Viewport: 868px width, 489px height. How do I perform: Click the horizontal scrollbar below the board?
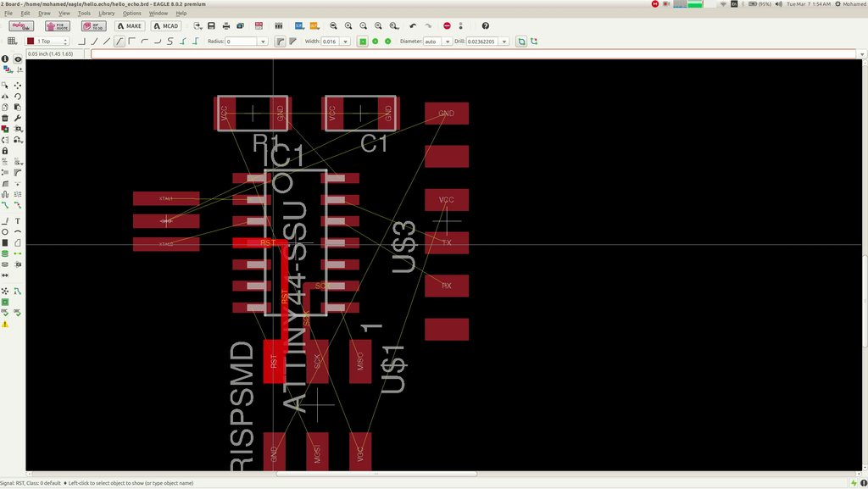[x=376, y=474]
